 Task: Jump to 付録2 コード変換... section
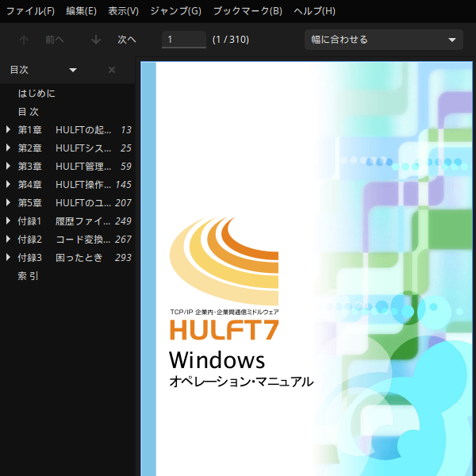click(x=64, y=240)
